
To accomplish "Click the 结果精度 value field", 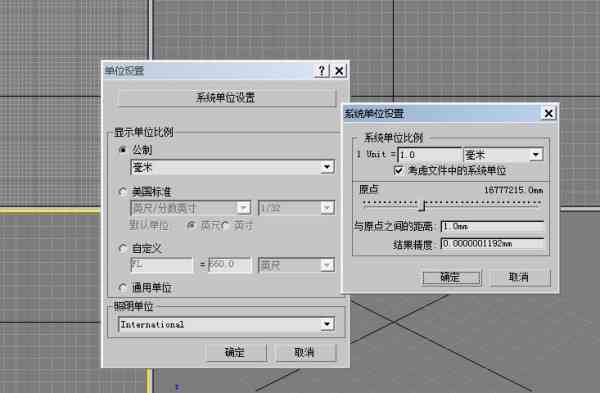I will click(x=492, y=243).
